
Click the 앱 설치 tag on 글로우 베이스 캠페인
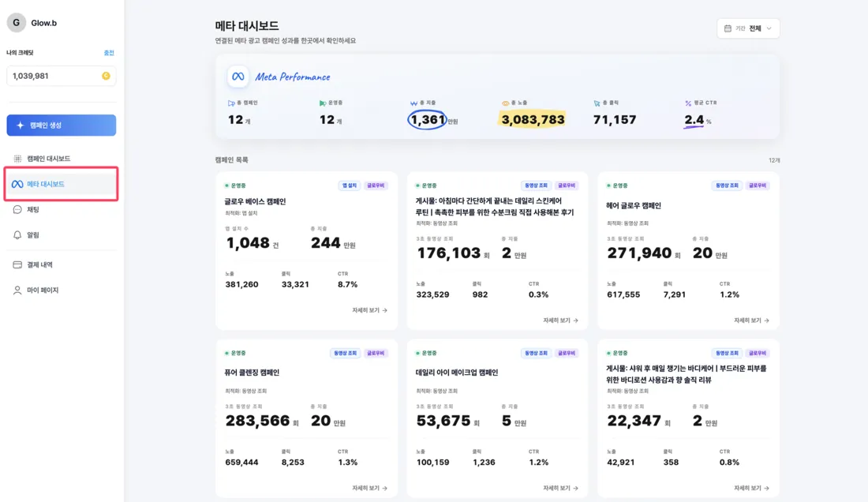pyautogui.click(x=350, y=185)
